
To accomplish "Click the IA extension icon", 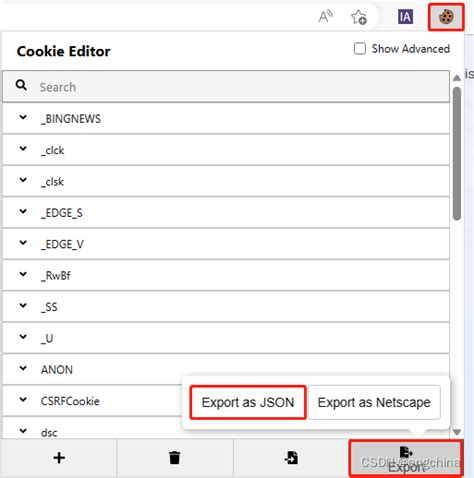I will point(405,17).
